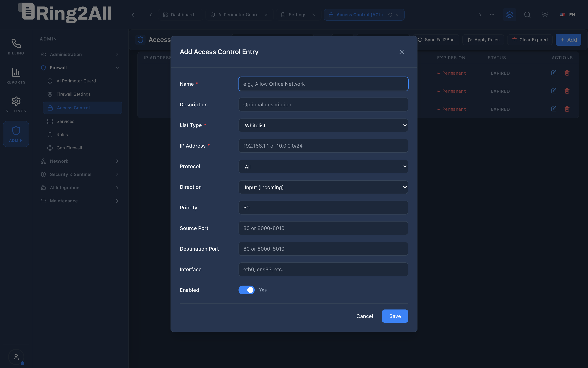
Task: Toggle the Enabled switch off
Action: pyautogui.click(x=246, y=290)
